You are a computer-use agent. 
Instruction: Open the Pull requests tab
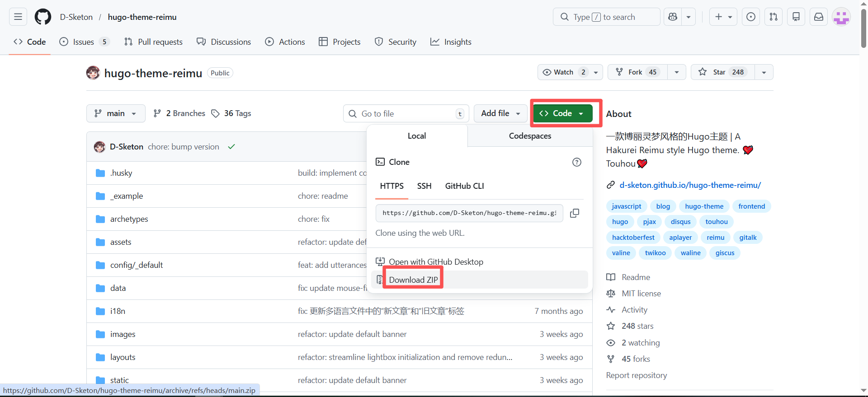click(x=153, y=42)
